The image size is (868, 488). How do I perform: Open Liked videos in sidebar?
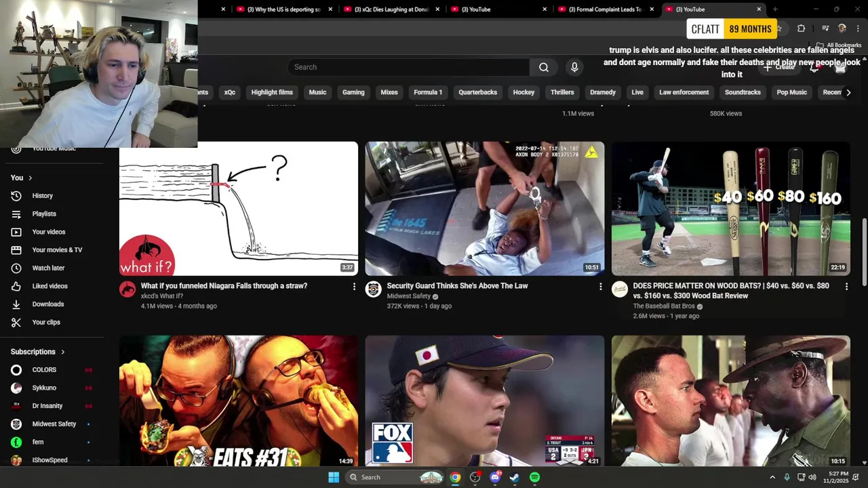point(50,286)
